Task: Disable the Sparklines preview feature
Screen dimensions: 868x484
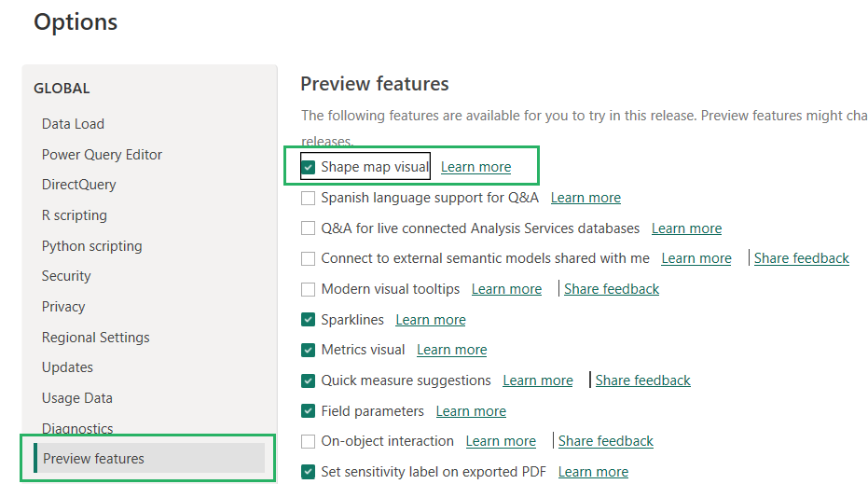Action: (x=309, y=320)
